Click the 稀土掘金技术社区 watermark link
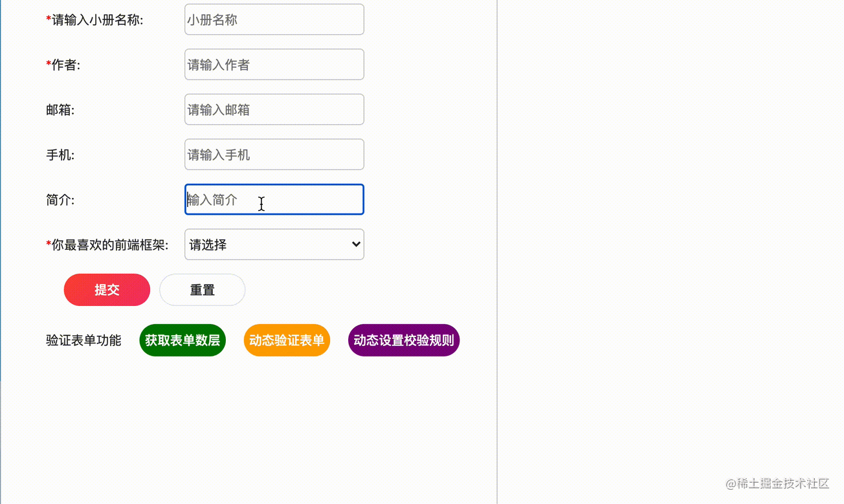 777,483
